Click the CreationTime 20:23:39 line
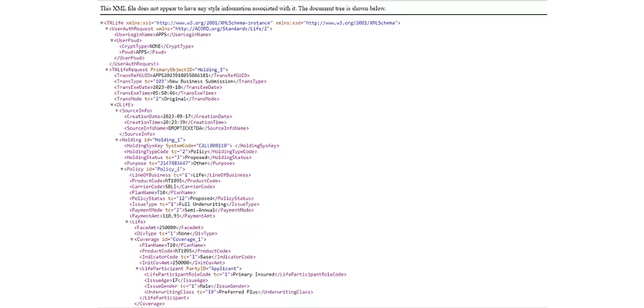Screen dimensions: 644x308 tap(175, 123)
